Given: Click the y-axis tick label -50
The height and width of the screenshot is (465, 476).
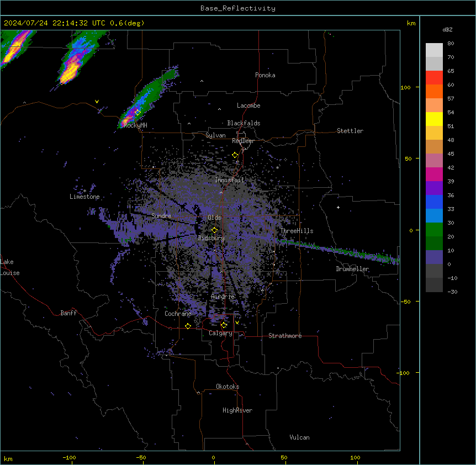Looking at the screenshot, I should (405, 302).
